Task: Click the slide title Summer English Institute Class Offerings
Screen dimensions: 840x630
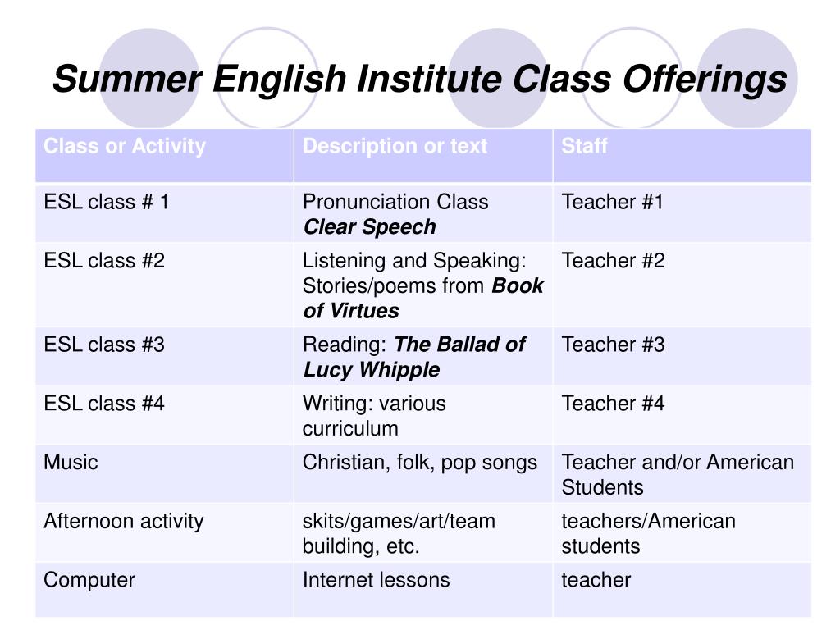Action: click(x=420, y=80)
